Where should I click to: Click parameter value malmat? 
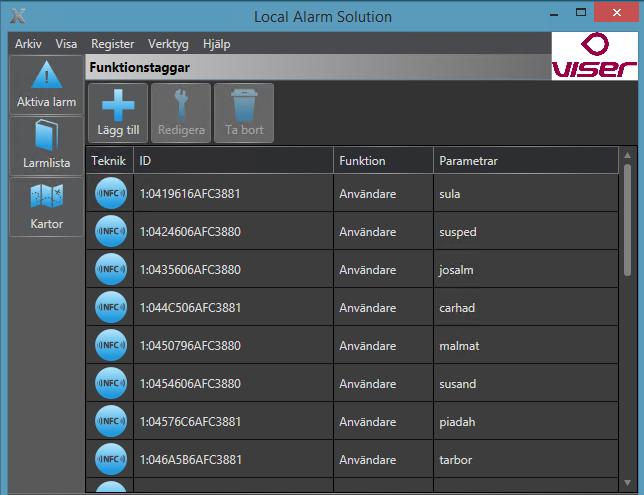459,346
